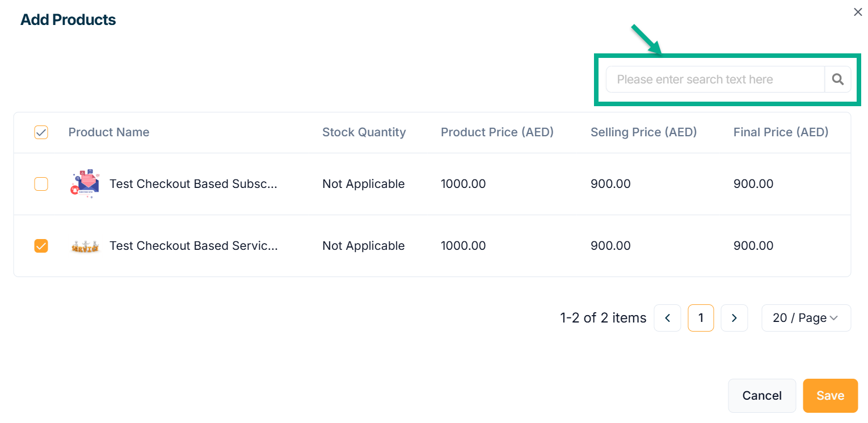Click the search magnifier icon
The width and height of the screenshot is (868, 423).
pos(837,79)
